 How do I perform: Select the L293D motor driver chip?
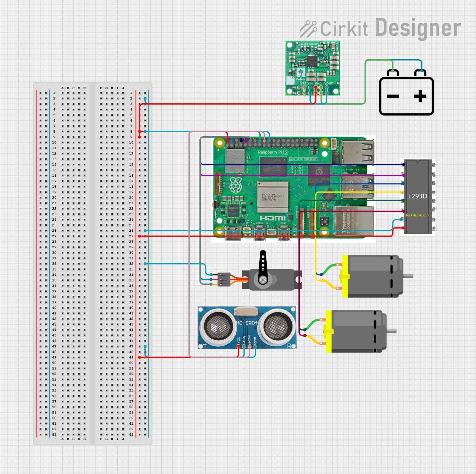click(x=418, y=196)
